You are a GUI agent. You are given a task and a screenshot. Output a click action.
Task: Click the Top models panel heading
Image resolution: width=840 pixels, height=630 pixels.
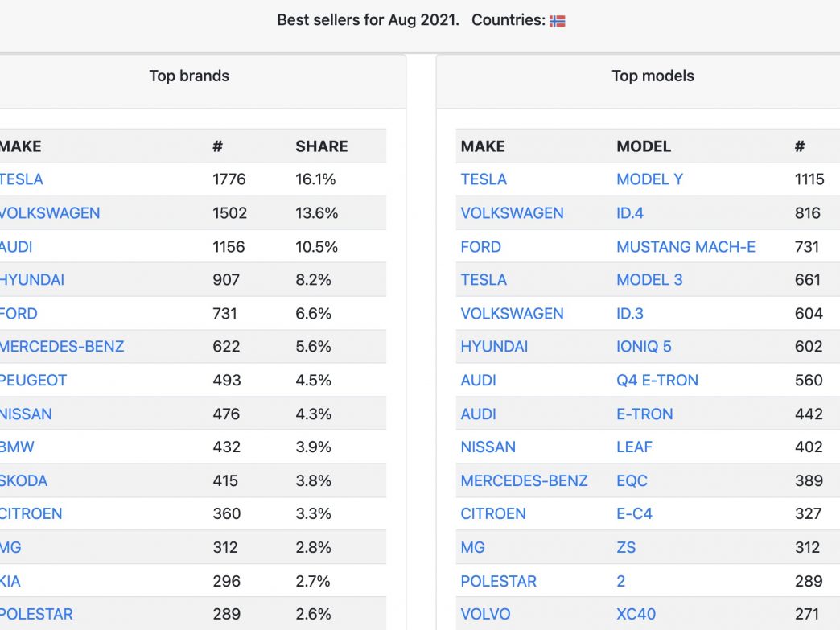(653, 76)
